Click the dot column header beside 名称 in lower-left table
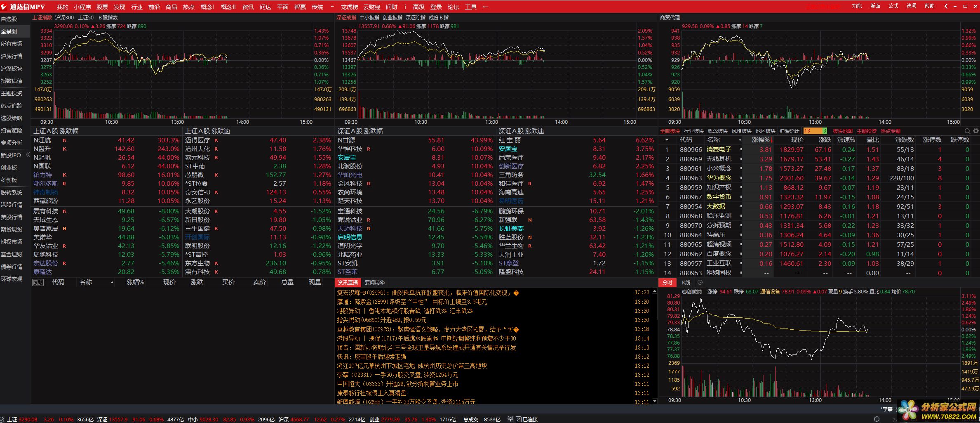The height and width of the screenshot is (423, 980). click(112, 283)
